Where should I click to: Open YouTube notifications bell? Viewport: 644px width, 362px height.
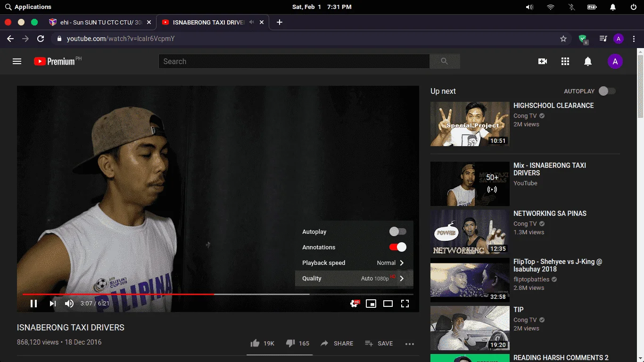coord(588,61)
